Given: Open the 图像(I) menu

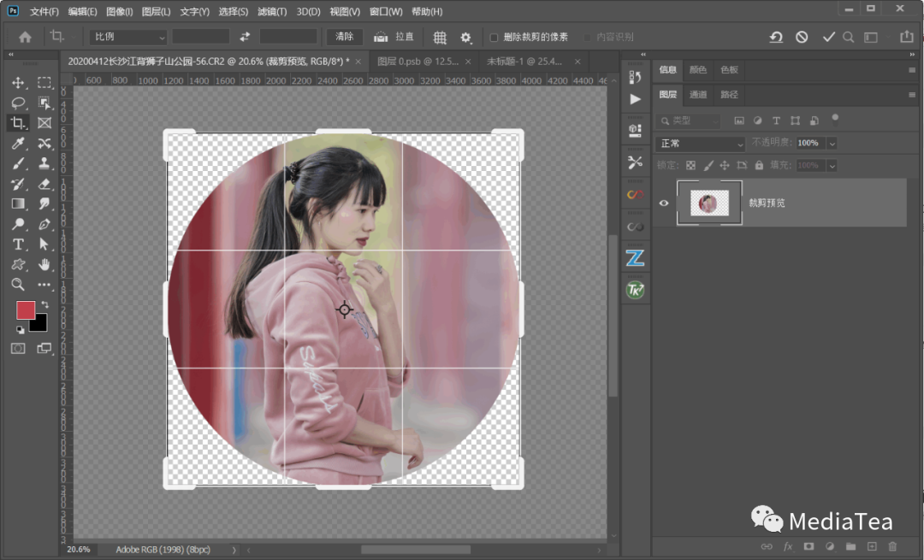Looking at the screenshot, I should coord(120,11).
